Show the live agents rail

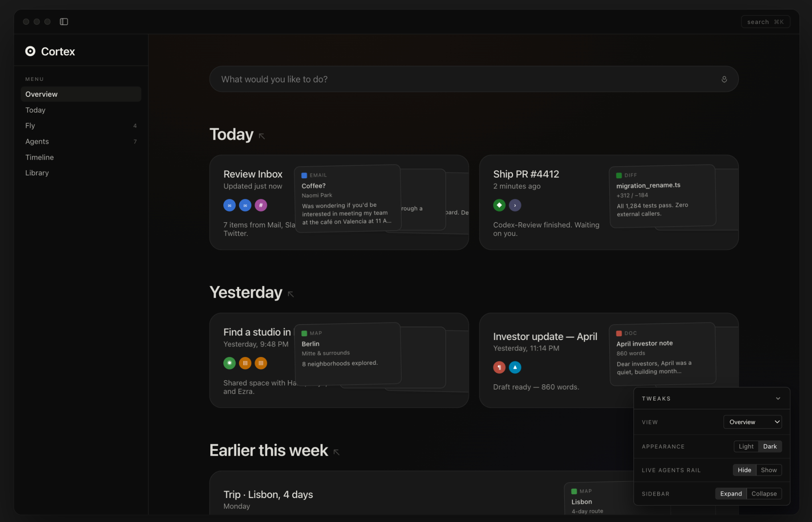(769, 470)
